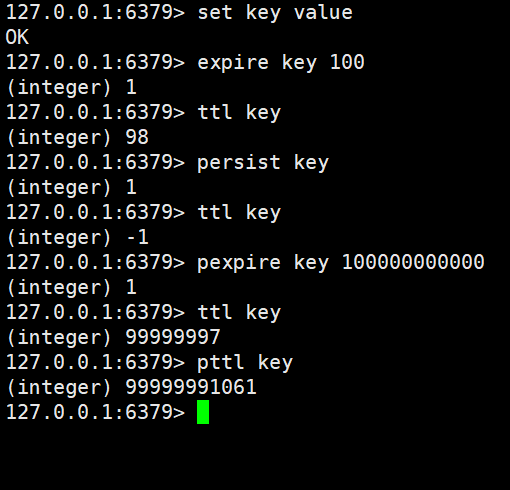This screenshot has height=490, width=510.
Task: Click the number 100000000000 argument
Action: (x=413, y=262)
